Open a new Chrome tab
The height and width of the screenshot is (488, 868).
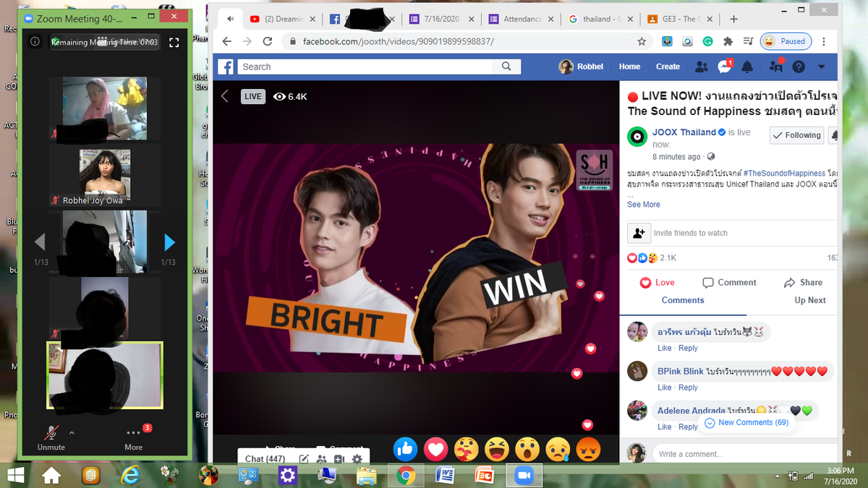click(x=733, y=19)
